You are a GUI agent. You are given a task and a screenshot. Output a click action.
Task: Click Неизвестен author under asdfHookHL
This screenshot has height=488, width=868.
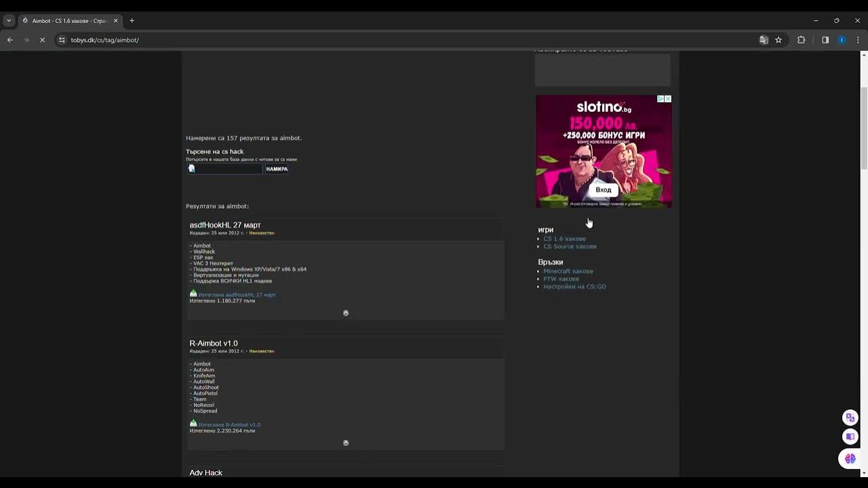[262, 233]
